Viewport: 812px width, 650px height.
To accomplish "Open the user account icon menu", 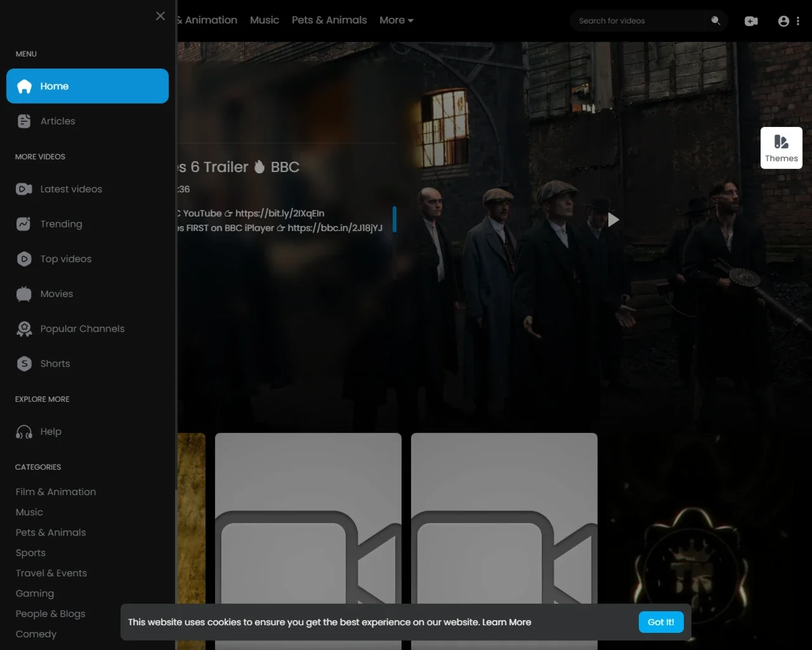I will point(784,21).
